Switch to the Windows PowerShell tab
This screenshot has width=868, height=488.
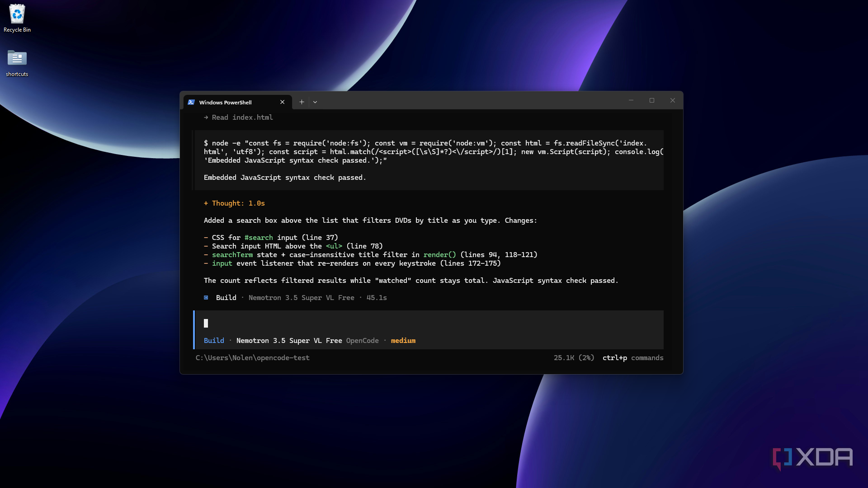237,102
